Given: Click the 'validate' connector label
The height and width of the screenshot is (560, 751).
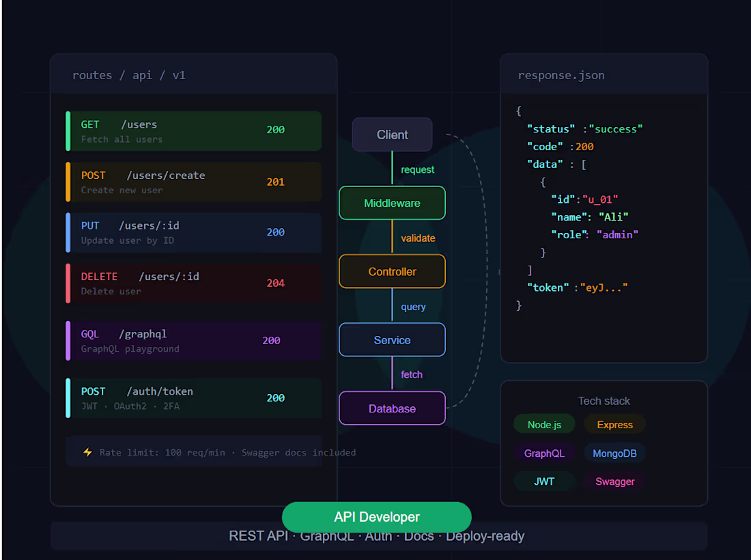Looking at the screenshot, I should [x=418, y=238].
